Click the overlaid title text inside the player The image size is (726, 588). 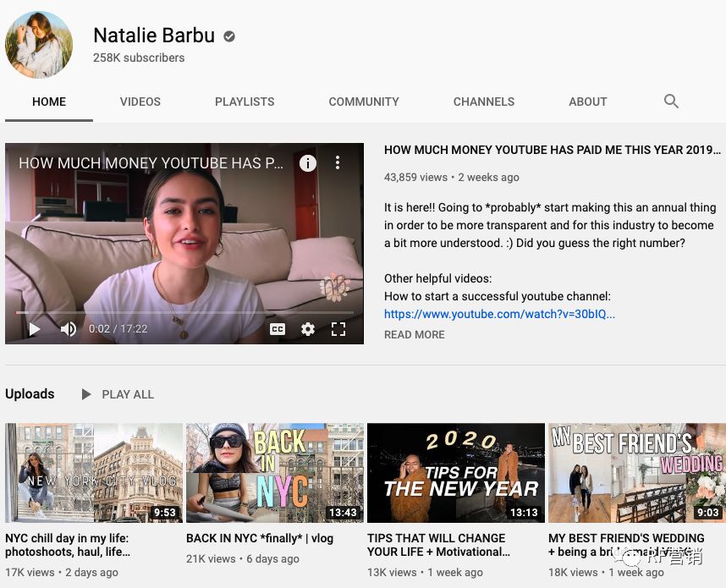(151, 163)
